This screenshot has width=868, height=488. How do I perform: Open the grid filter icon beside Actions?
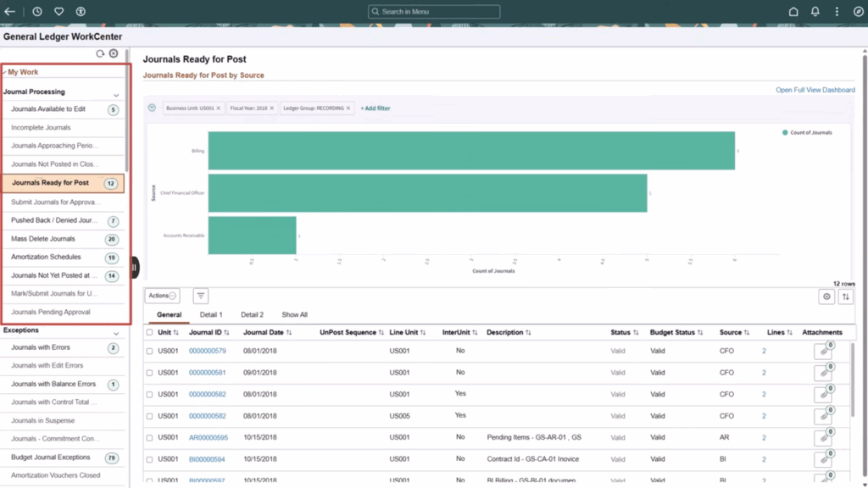[201, 296]
